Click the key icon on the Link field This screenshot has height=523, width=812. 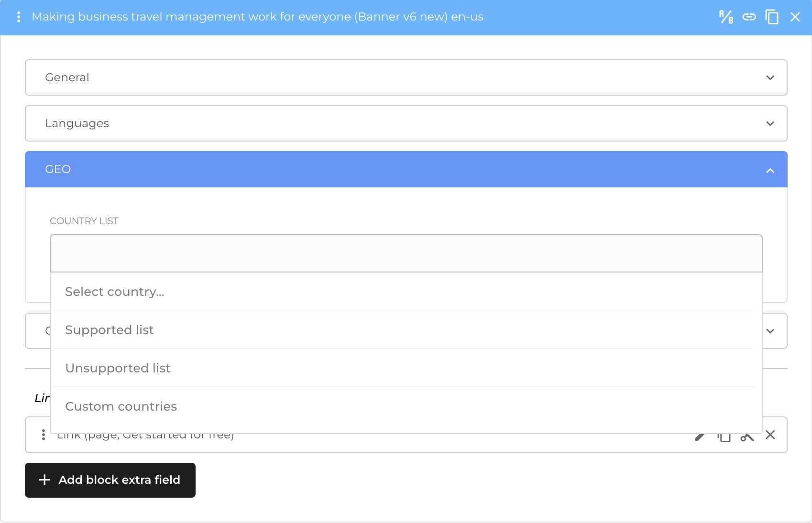(747, 435)
